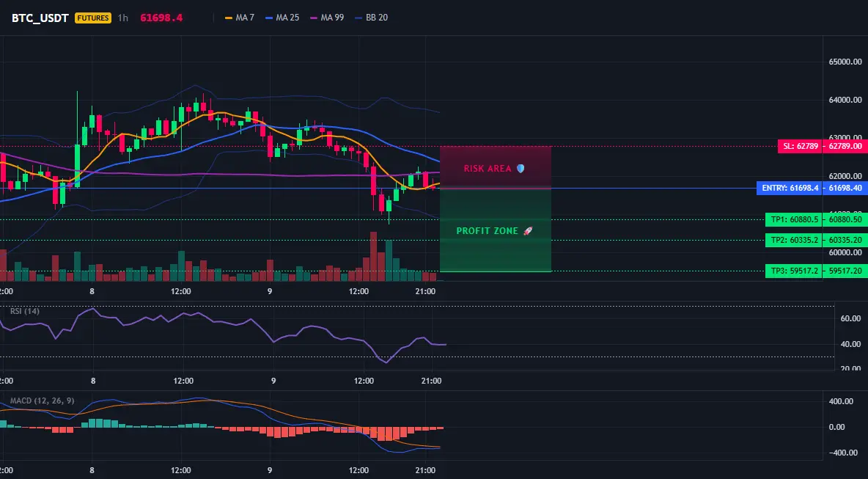Click the 65000.00 price axis label
Image resolution: width=868 pixels, height=479 pixels.
click(845, 62)
